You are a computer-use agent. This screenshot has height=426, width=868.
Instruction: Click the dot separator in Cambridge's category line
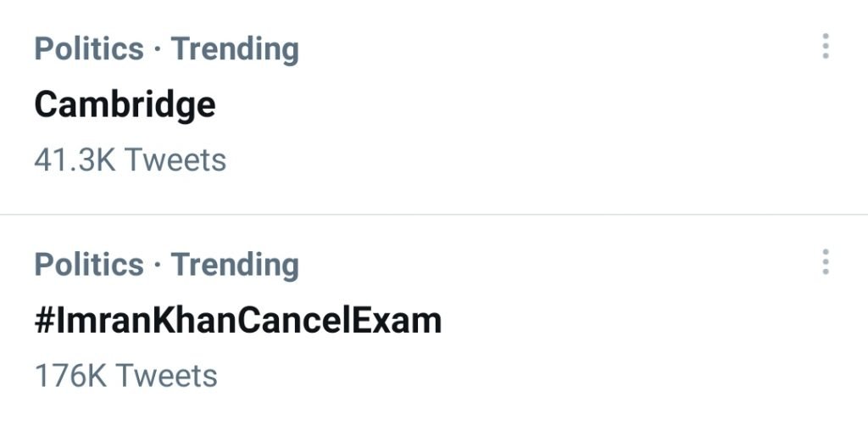pyautogui.click(x=158, y=50)
